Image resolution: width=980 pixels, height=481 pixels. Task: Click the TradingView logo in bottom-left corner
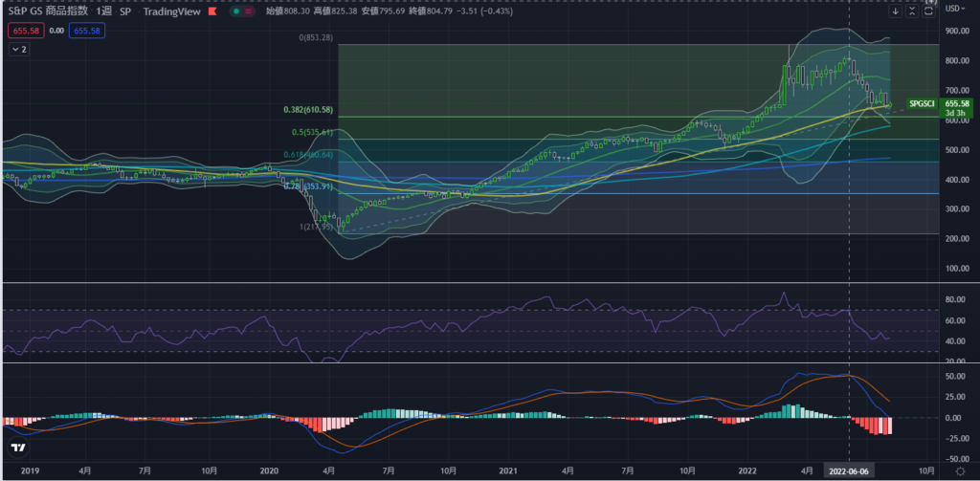coord(17,448)
